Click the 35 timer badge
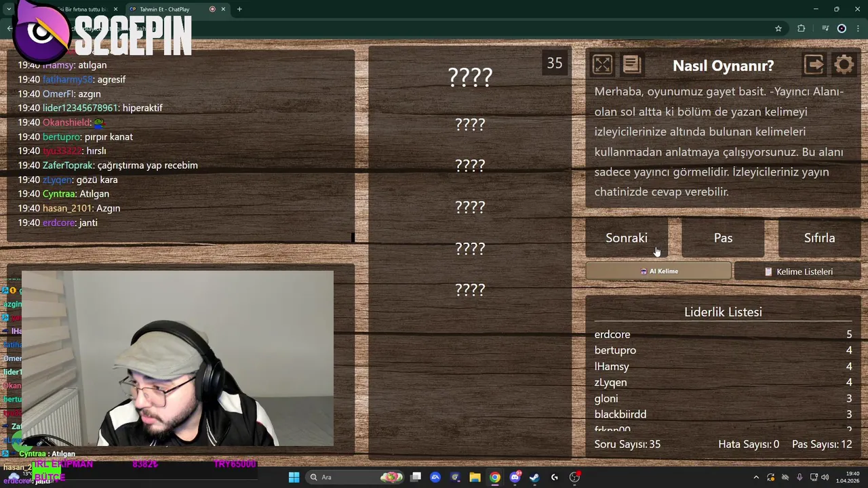The width and height of the screenshot is (868, 488). click(x=555, y=63)
